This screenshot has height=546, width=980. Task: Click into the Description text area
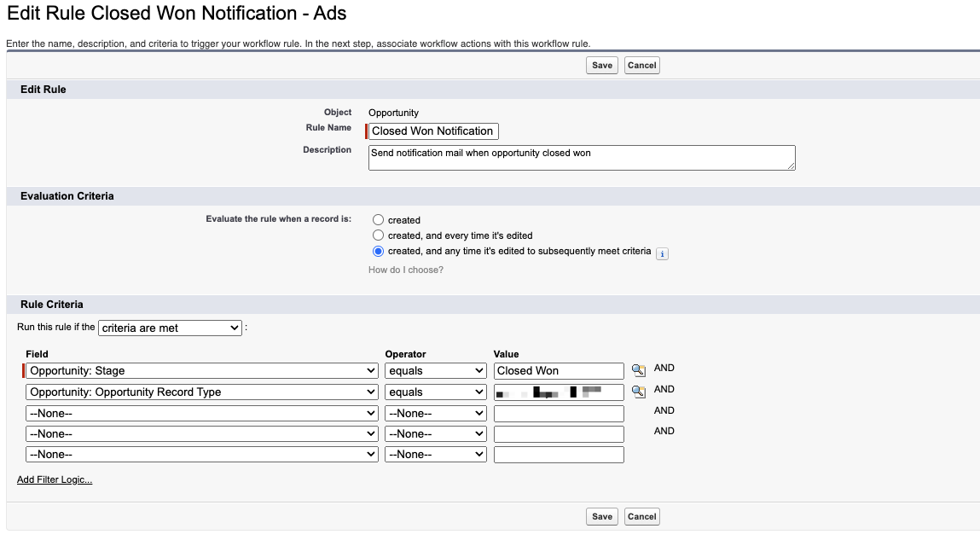click(582, 158)
